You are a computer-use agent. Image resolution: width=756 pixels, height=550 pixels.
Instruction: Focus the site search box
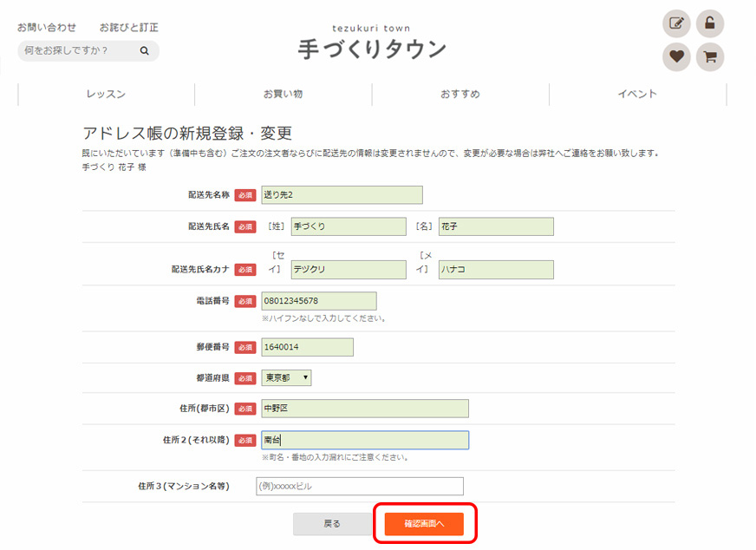78,51
